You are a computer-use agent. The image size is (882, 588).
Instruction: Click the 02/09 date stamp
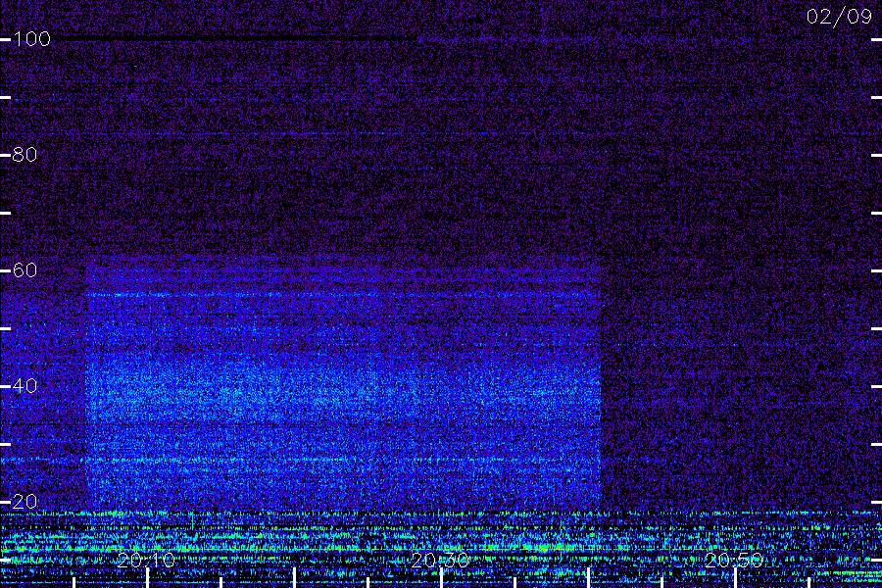[x=839, y=17]
